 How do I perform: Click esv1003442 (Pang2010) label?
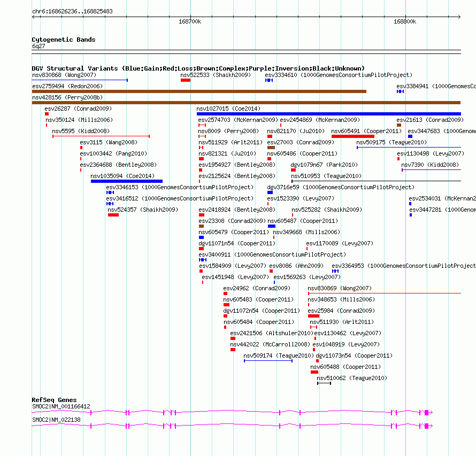click(x=113, y=153)
